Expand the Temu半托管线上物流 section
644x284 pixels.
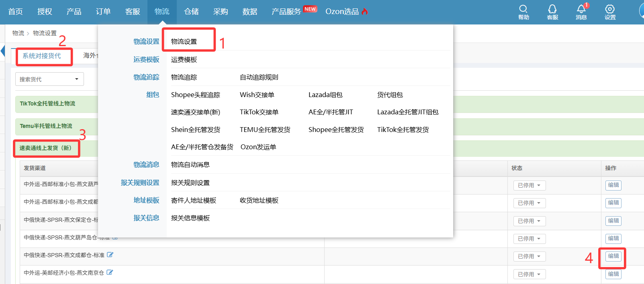pos(46,126)
